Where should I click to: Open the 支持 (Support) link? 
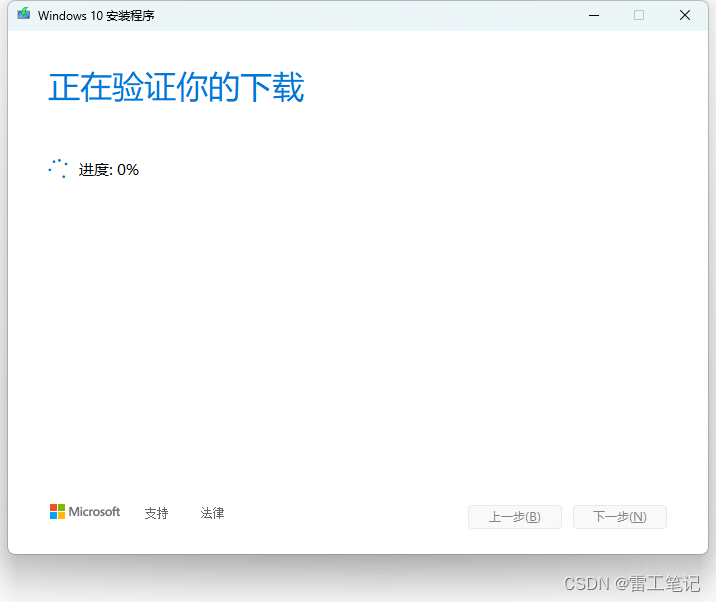(156, 513)
